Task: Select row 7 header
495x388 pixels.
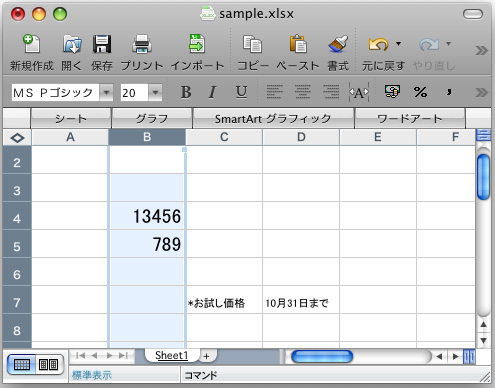Action: pos(17,300)
